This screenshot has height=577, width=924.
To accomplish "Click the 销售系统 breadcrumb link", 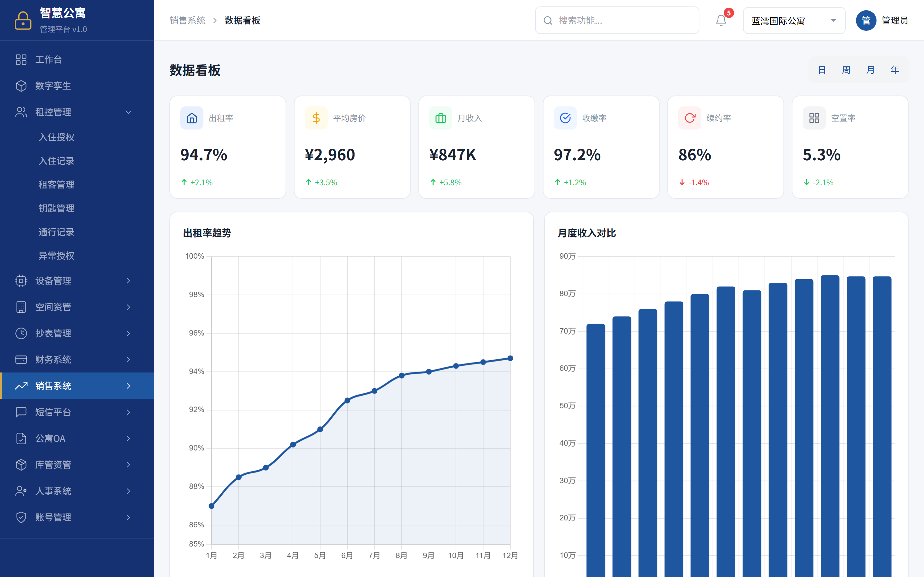I will [187, 21].
